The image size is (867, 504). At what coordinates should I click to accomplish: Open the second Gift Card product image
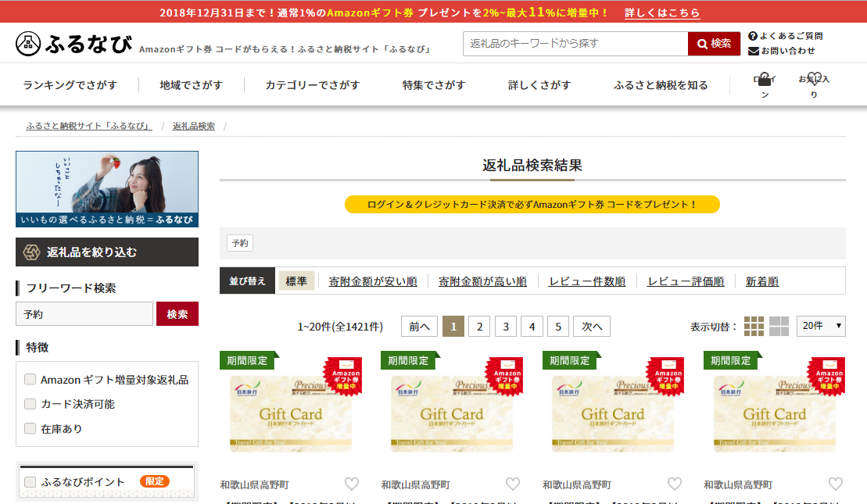[x=452, y=414]
